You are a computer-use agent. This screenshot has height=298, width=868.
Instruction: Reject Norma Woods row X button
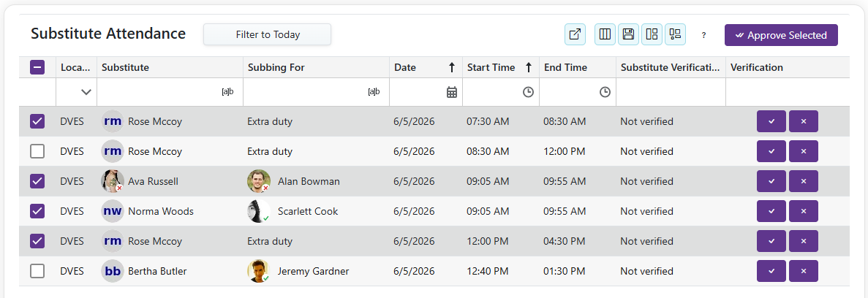803,210
